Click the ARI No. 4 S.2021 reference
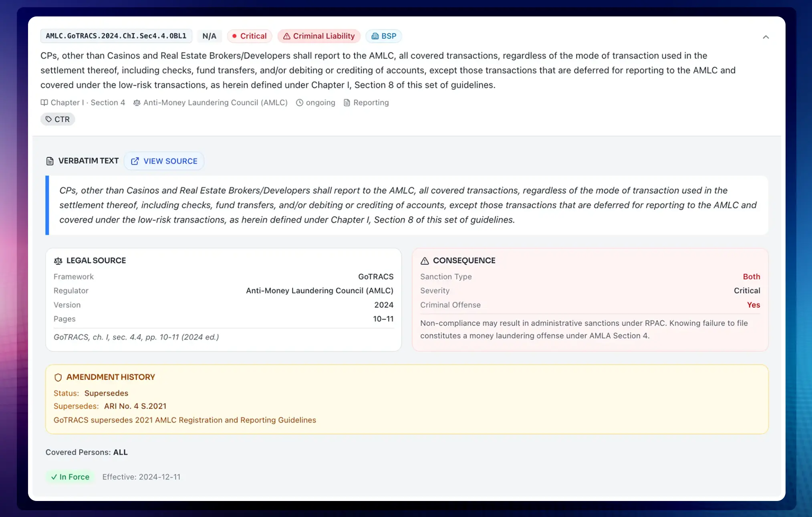Image resolution: width=812 pixels, height=517 pixels. (135, 406)
